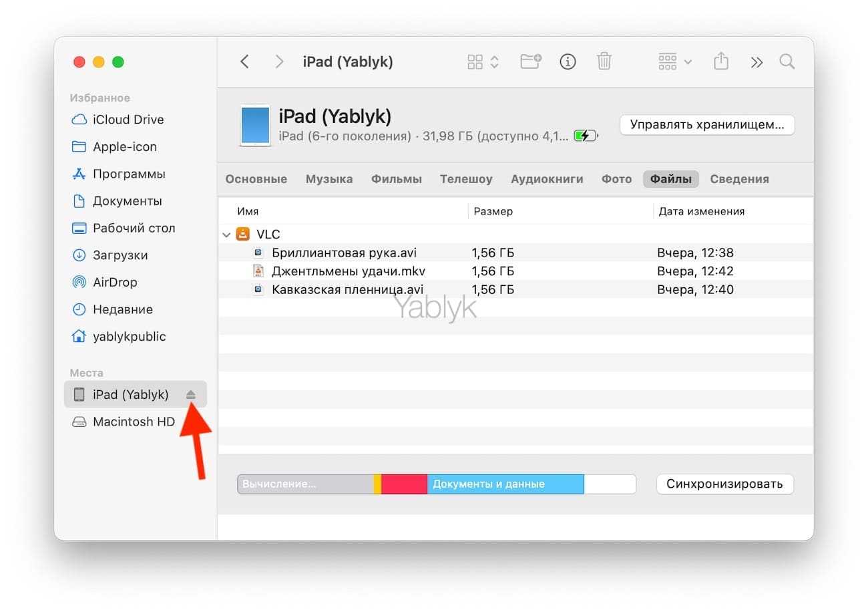Open the group-by options dropdown
The width and height of the screenshot is (868, 612).
[675, 62]
